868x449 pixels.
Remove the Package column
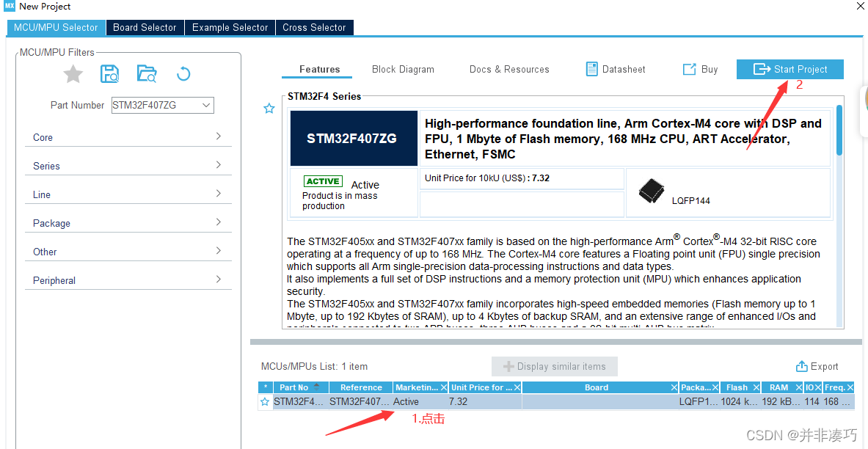tap(716, 387)
